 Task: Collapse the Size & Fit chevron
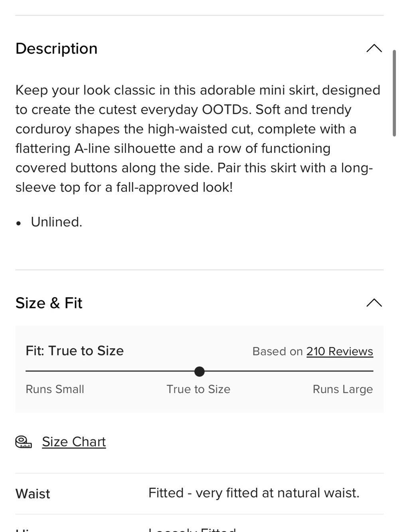[374, 303]
